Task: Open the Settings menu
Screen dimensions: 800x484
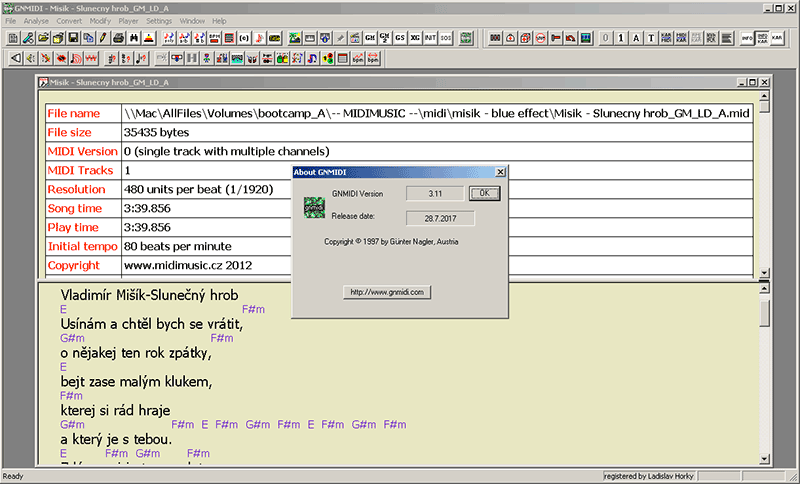Action: click(x=159, y=20)
